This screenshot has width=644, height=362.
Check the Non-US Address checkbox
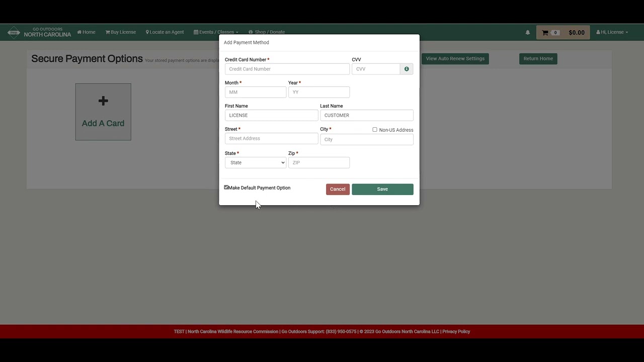(375, 130)
